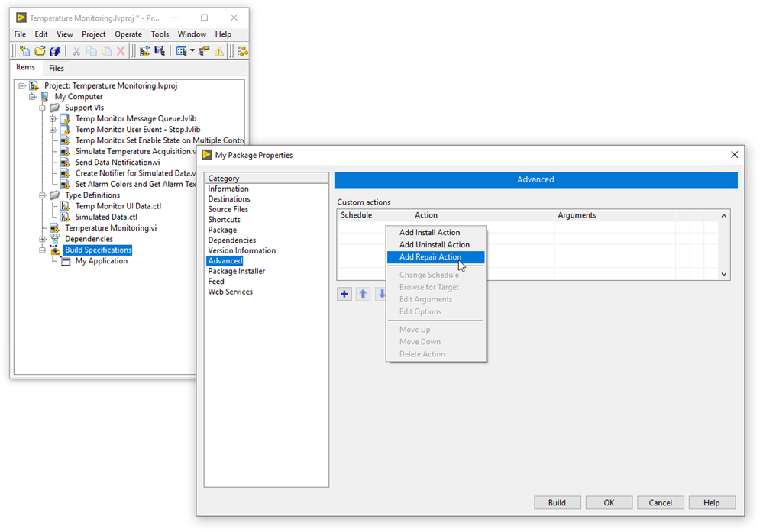Collapse the Project Temperature Monitoring.lvproj root node
The width and height of the screenshot is (763, 532).
point(22,85)
